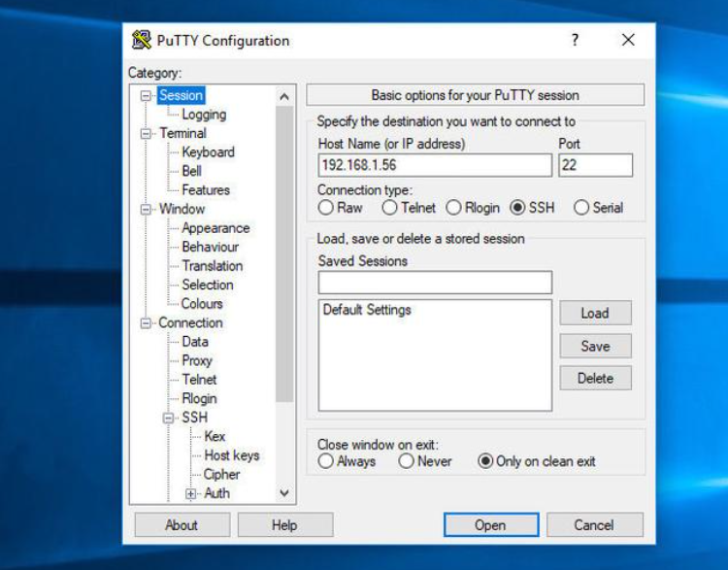Collapse the Connection tree node
The width and height of the screenshot is (728, 570).
[146, 322]
